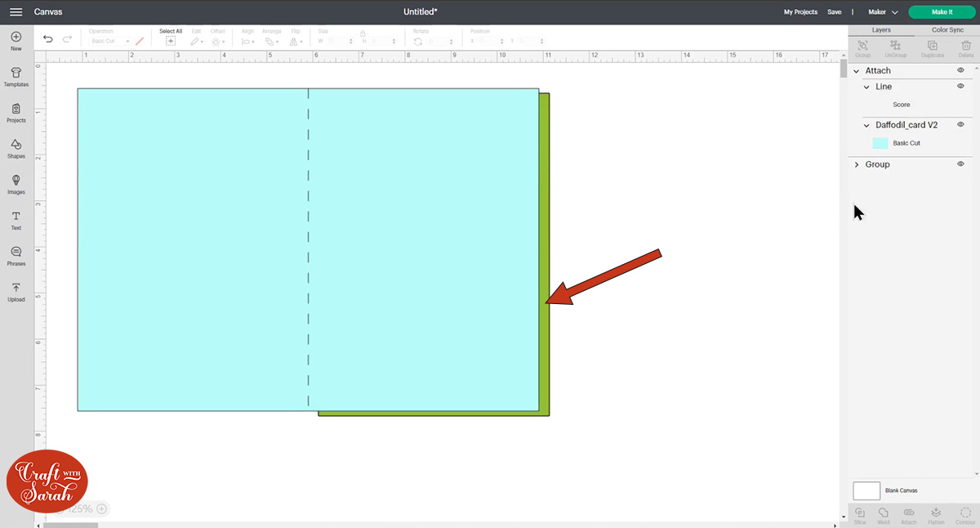Click the Rotate angle input field
The image size is (980, 528).
[440, 41]
